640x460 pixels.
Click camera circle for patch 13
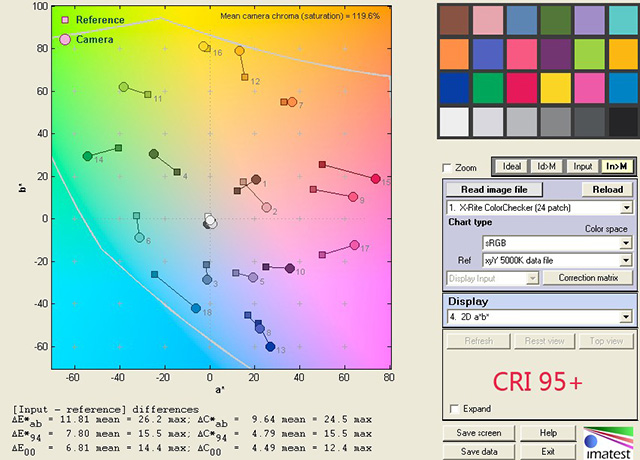click(270, 347)
